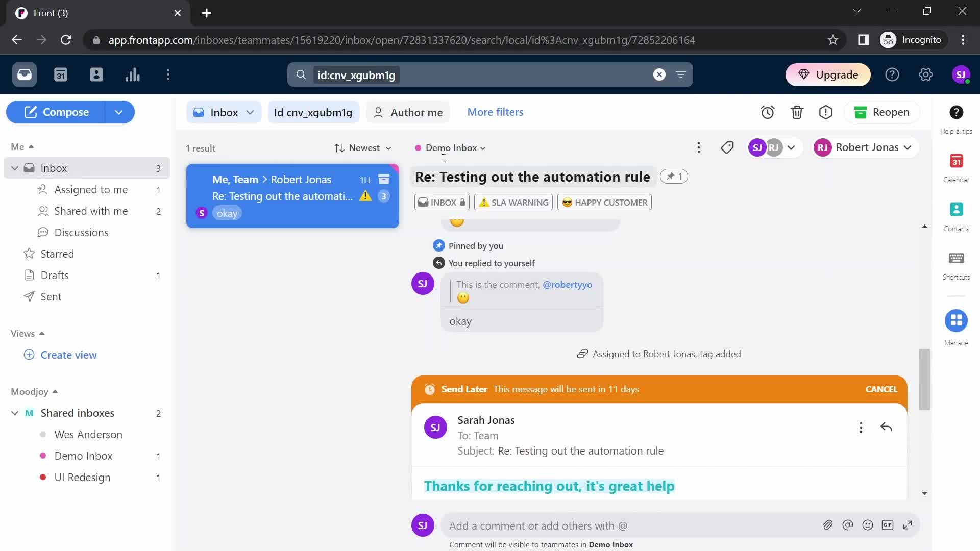Toggle the HAPPY CUSTOMER tag
980x551 pixels.
point(604,202)
